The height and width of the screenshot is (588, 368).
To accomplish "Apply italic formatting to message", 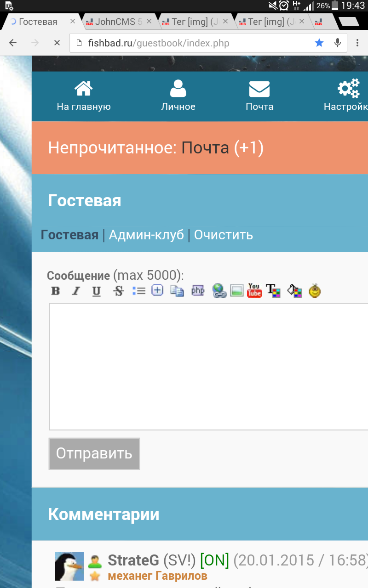I will tap(76, 291).
